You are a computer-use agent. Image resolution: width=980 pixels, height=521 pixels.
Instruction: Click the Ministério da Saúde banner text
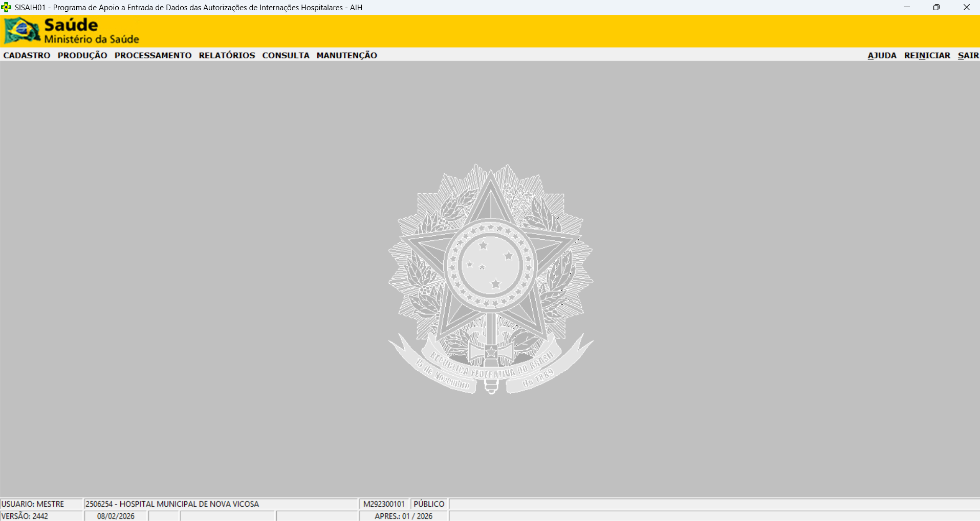pyautogui.click(x=92, y=39)
